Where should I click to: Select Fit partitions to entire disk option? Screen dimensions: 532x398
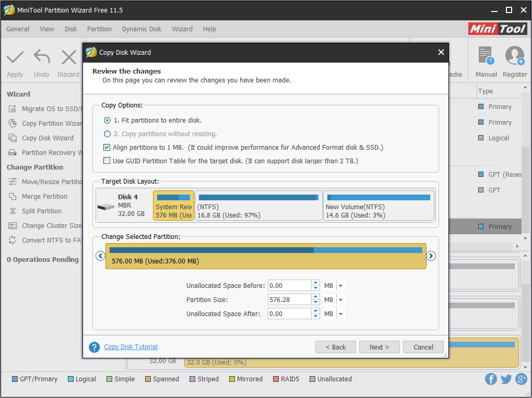pyautogui.click(x=107, y=120)
